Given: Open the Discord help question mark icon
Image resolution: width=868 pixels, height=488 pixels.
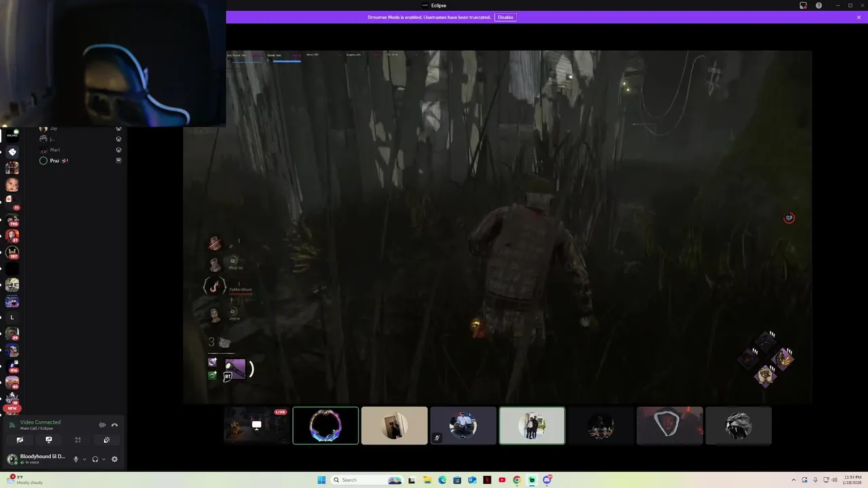Looking at the screenshot, I should coord(818,5).
